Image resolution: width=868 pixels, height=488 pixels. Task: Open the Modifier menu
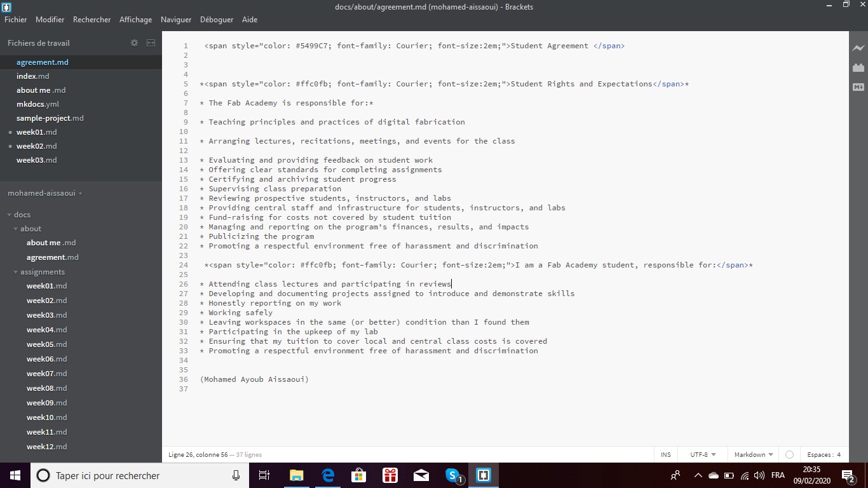tap(50, 20)
